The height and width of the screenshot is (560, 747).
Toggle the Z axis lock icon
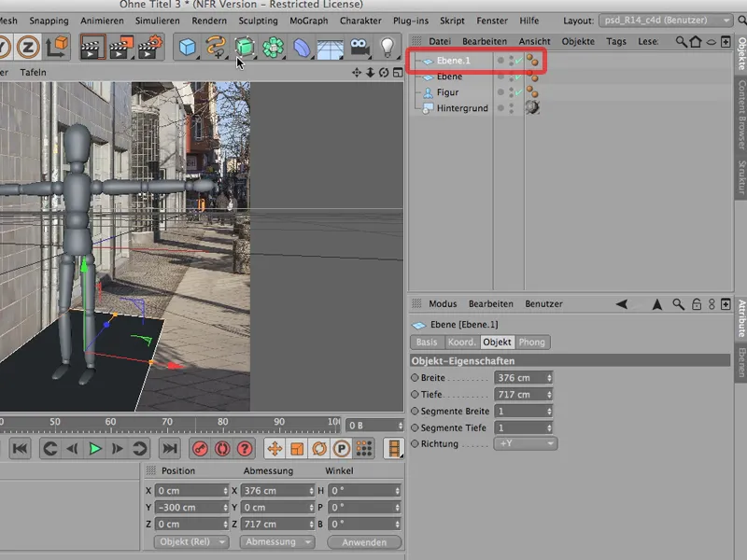click(x=28, y=48)
